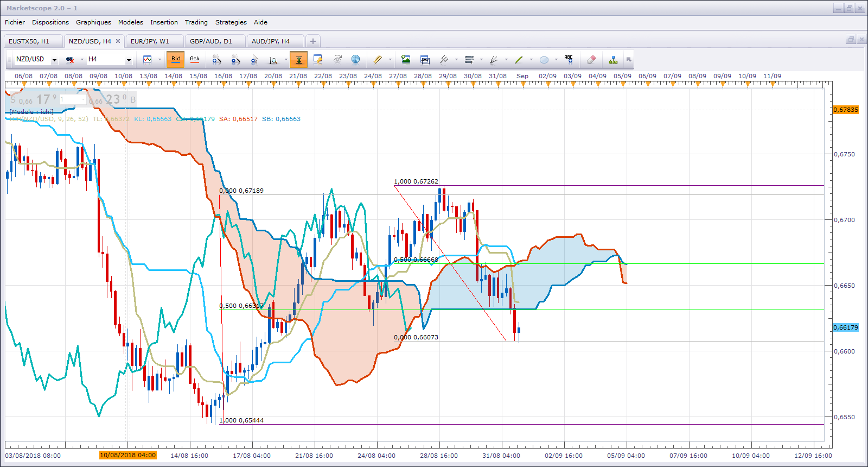
Task: Switch to the GBP/AUD, D1 tab
Action: pyautogui.click(x=215, y=41)
